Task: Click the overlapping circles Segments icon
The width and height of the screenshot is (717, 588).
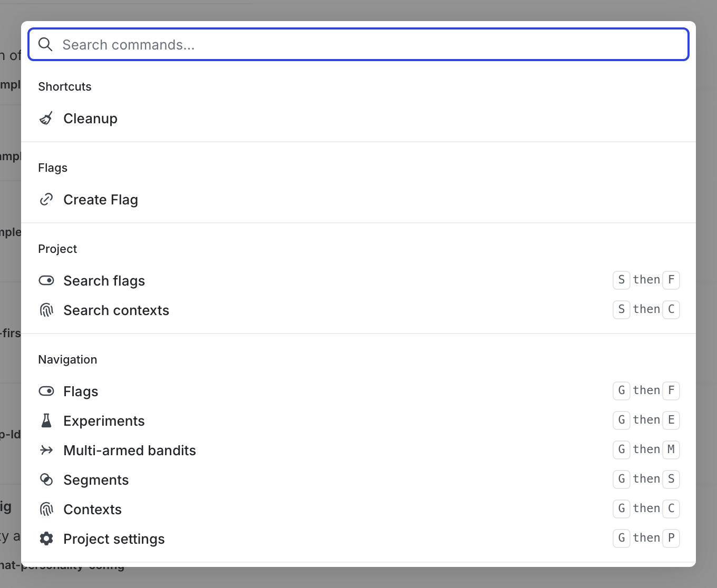Action: 46,480
